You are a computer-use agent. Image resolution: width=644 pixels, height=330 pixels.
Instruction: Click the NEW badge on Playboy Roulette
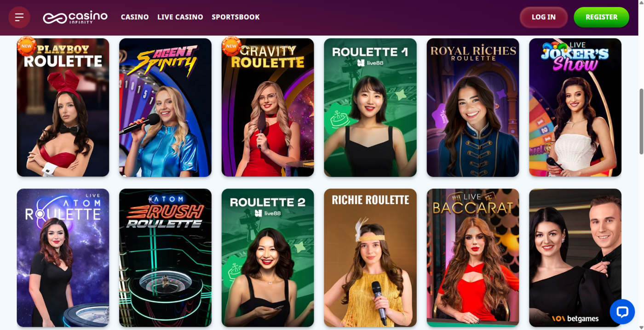26,46
